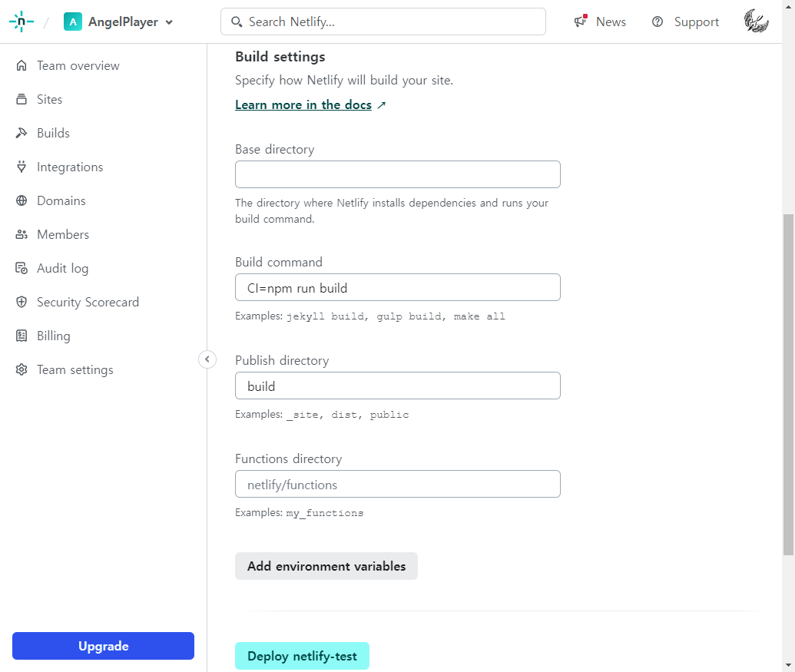The width and height of the screenshot is (795, 672).
Task: Open the AngelPlayer team switcher dropdown
Action: coord(119,22)
